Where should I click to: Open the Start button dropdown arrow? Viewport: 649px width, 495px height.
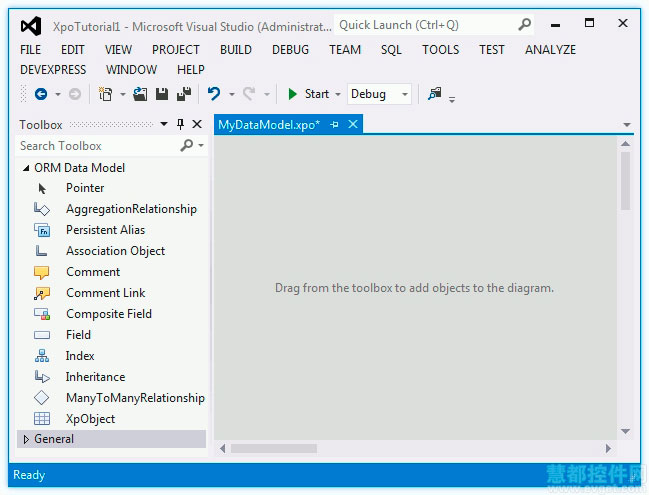pyautogui.click(x=338, y=94)
